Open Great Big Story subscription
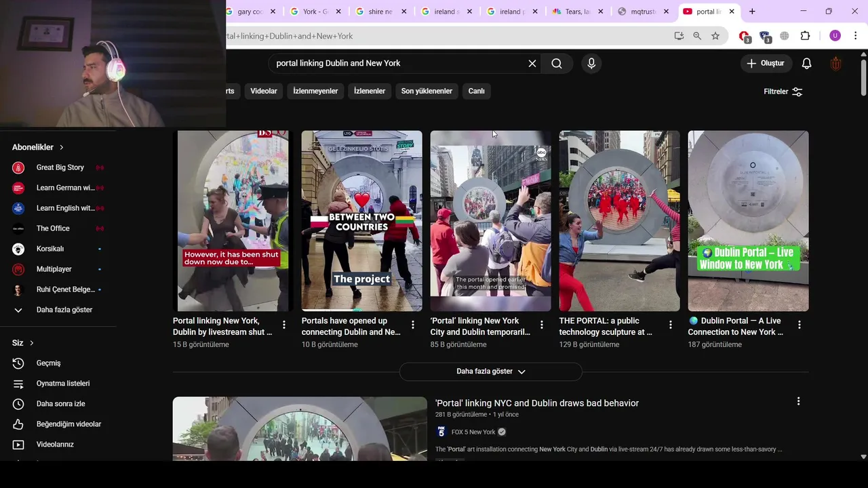This screenshot has width=868, height=488. [59, 167]
